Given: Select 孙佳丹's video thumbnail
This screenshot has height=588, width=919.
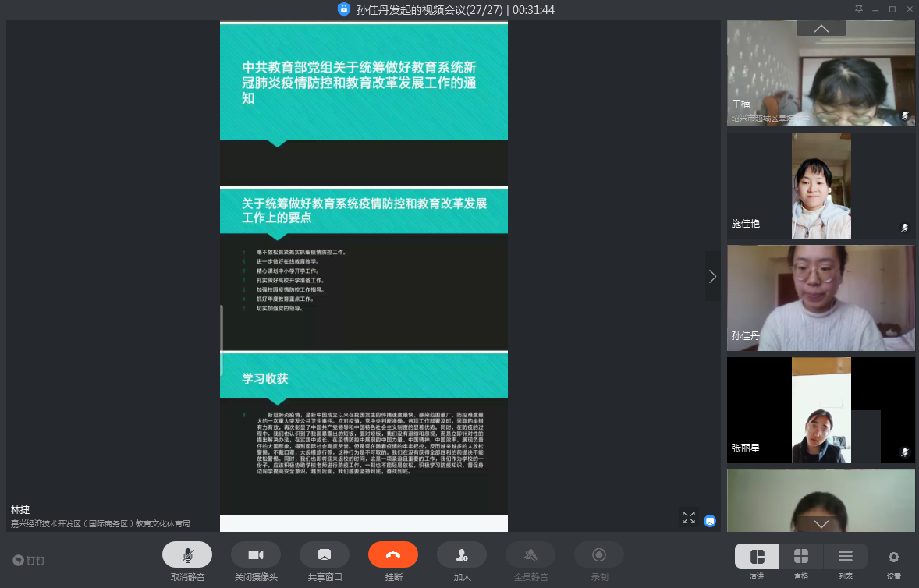Looking at the screenshot, I should point(821,298).
